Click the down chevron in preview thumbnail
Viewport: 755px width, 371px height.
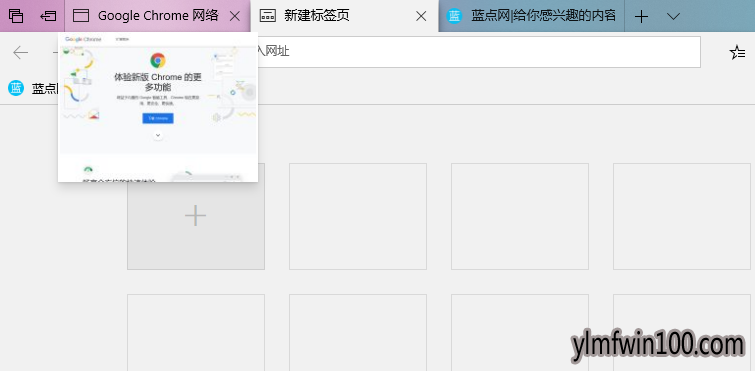158,136
